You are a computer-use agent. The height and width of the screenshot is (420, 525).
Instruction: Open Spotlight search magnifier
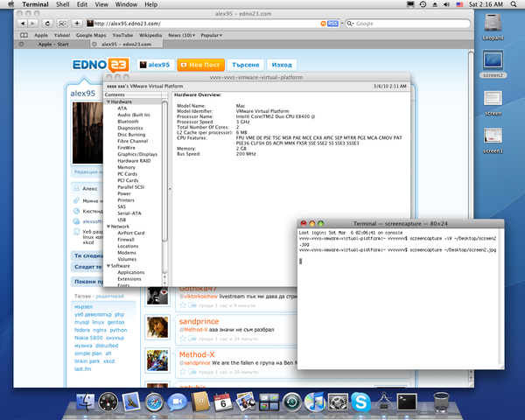coord(514,4)
